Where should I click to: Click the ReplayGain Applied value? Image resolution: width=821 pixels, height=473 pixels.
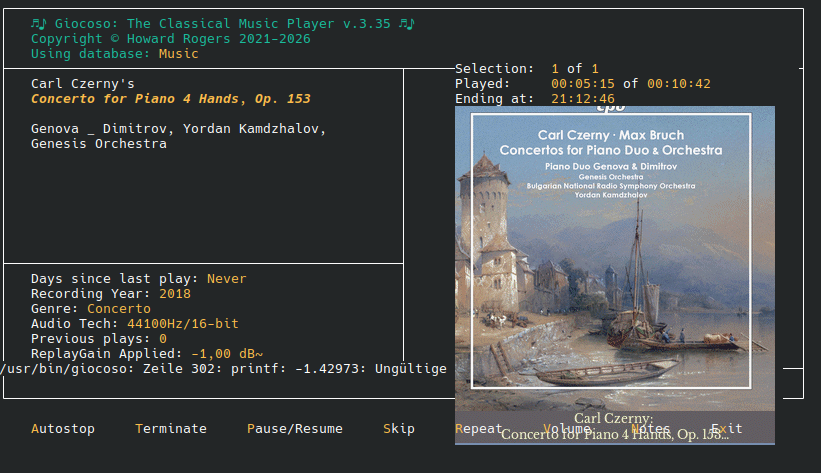pos(227,354)
